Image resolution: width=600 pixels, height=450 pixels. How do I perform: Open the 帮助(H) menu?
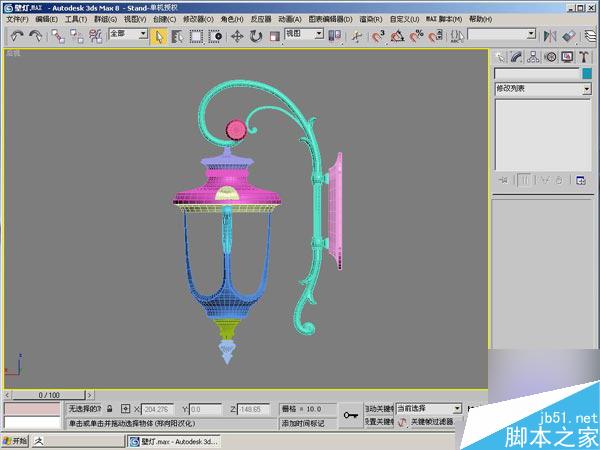tap(481, 19)
